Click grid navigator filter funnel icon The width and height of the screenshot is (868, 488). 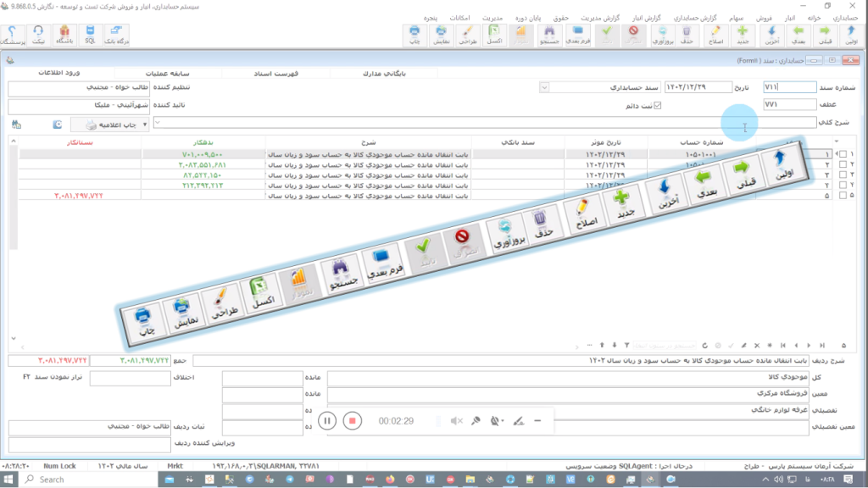click(626, 346)
